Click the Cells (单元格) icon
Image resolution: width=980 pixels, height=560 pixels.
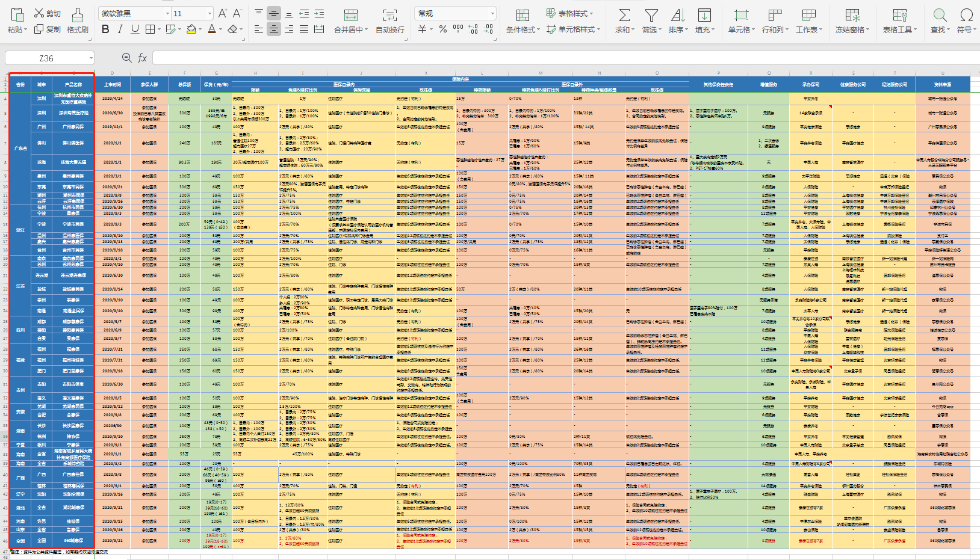[741, 15]
